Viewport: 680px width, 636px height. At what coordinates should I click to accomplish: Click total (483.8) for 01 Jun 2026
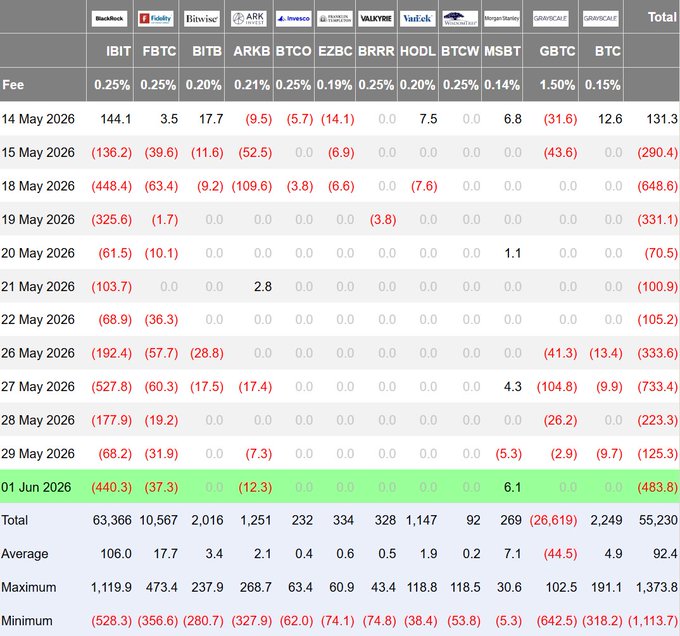pos(657,487)
